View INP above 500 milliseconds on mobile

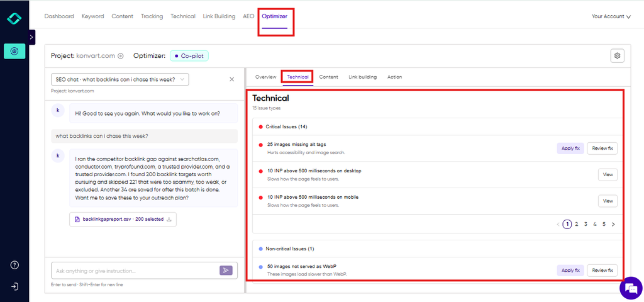click(x=608, y=201)
